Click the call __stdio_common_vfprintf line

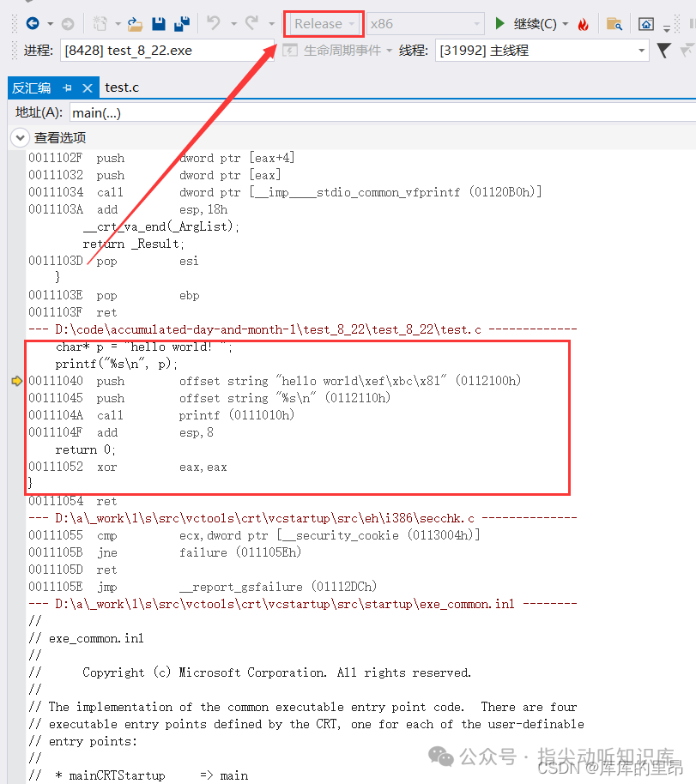pos(285,192)
